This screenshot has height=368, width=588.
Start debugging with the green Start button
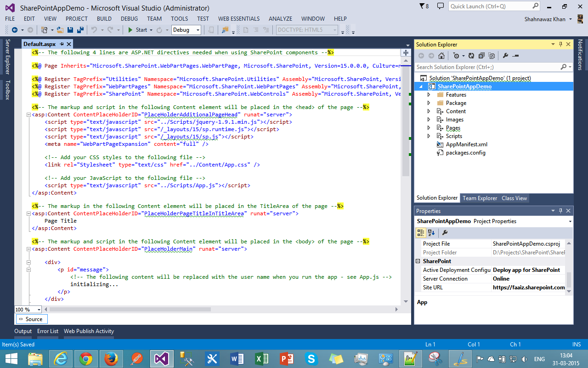(137, 30)
